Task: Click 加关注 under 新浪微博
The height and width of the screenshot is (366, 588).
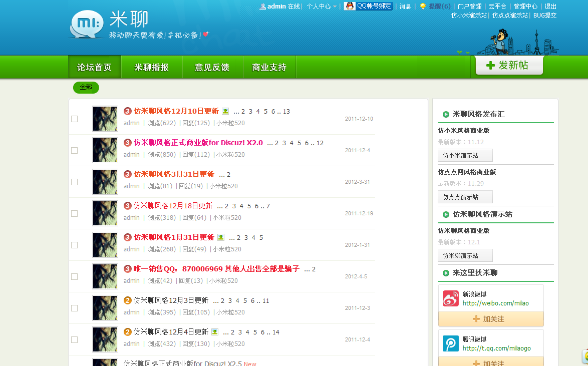Action: coord(491,319)
